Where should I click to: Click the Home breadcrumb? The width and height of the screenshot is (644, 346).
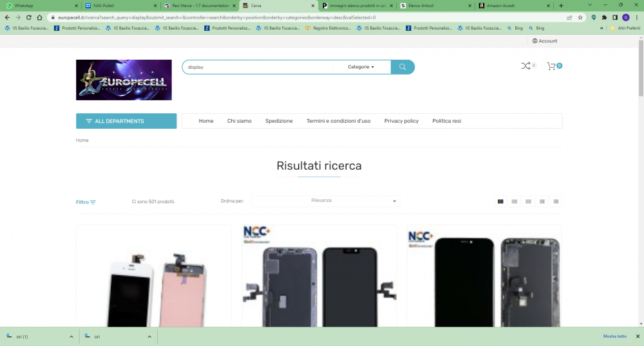(82, 140)
